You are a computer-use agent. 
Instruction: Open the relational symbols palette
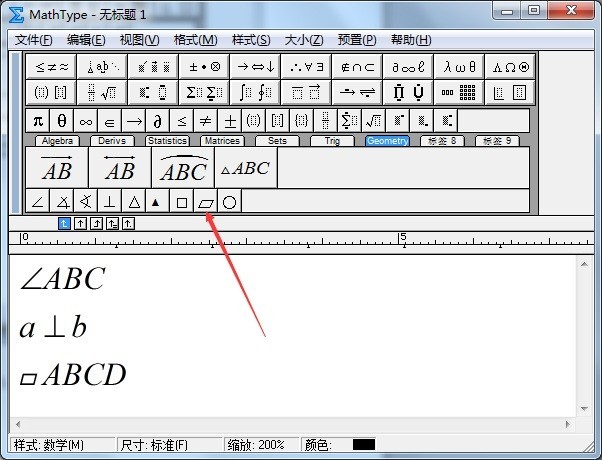click(x=53, y=67)
